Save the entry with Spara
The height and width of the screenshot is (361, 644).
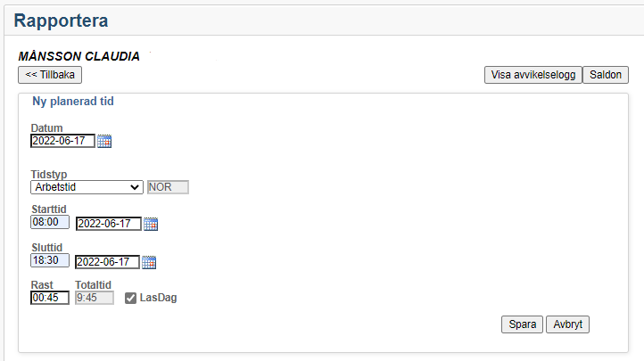click(x=522, y=324)
